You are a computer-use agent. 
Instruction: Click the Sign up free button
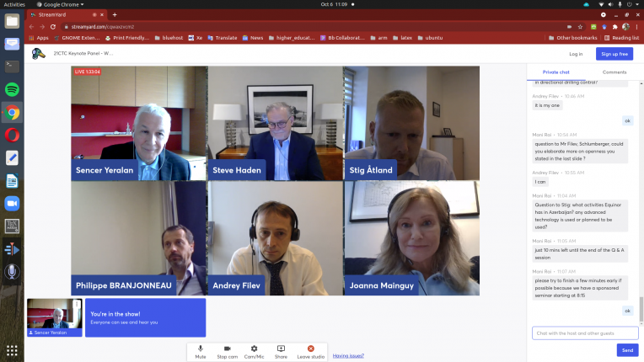pos(614,53)
